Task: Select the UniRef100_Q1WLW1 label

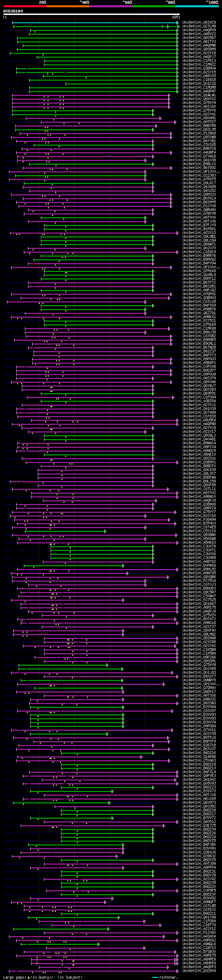Action: coord(199,95)
